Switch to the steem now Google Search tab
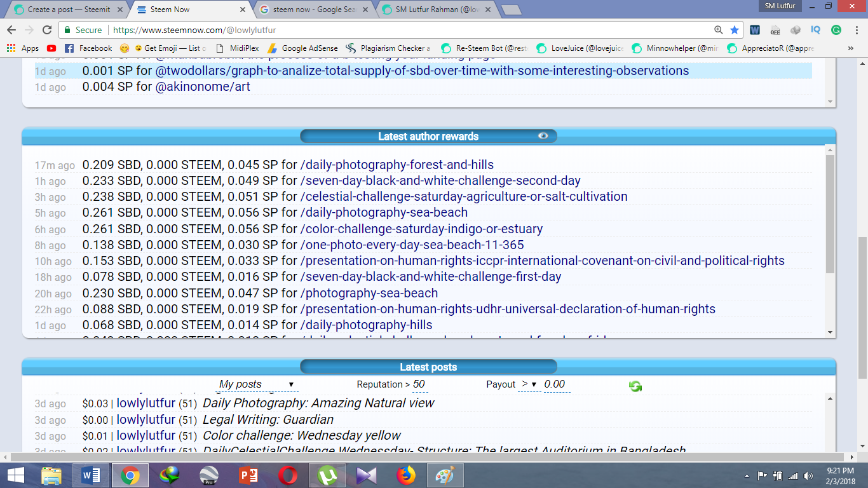Screen dimensions: 868x488 [x=313, y=10]
